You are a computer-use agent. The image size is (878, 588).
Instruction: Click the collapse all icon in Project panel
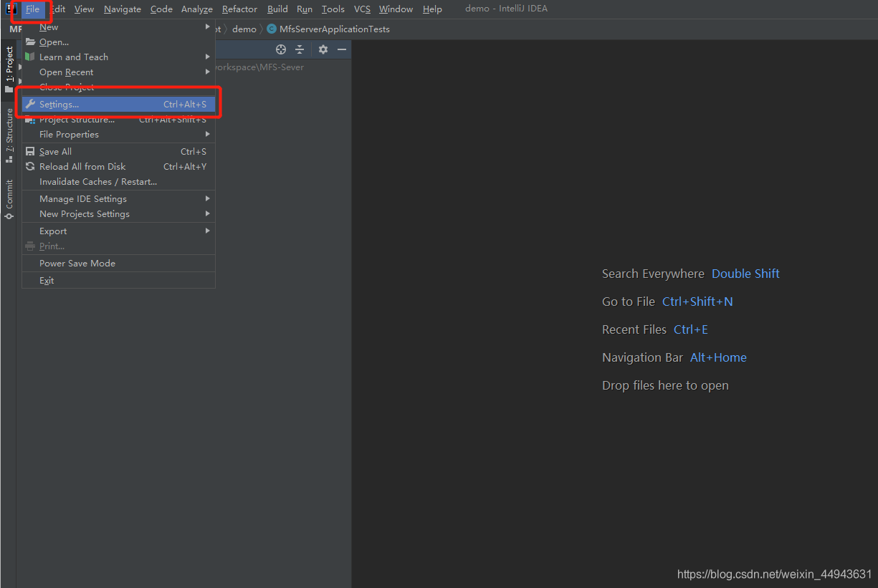coord(300,49)
